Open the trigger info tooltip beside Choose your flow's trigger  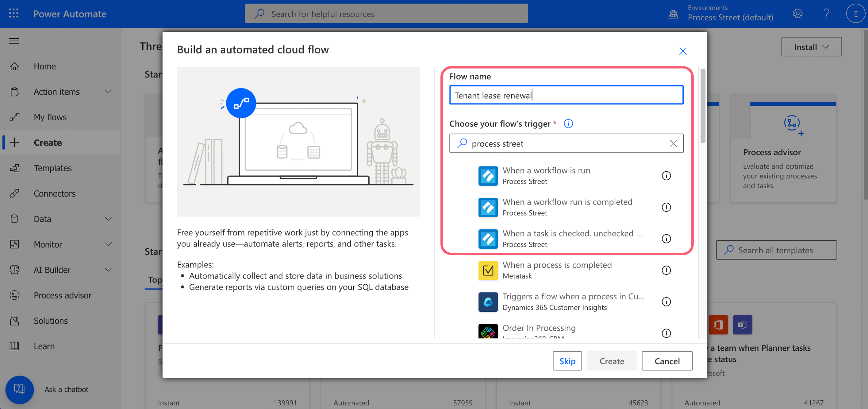coord(568,124)
